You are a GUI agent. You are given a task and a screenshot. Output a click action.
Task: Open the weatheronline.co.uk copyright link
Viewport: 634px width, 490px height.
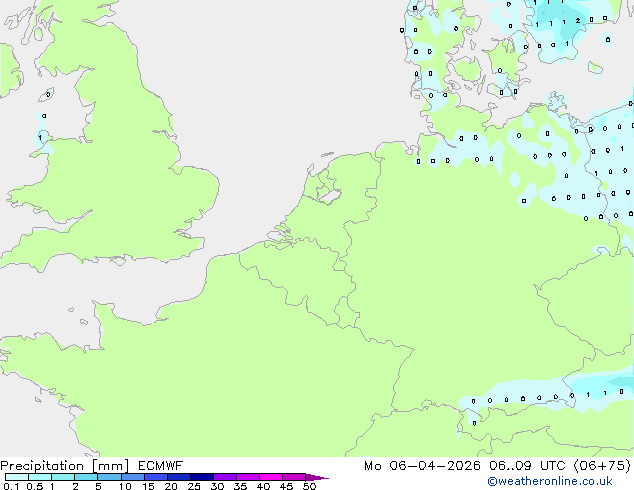coord(550,481)
